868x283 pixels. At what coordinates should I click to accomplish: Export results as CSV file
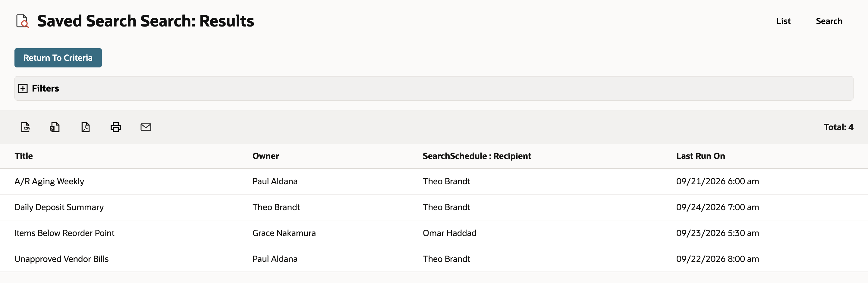click(x=26, y=127)
